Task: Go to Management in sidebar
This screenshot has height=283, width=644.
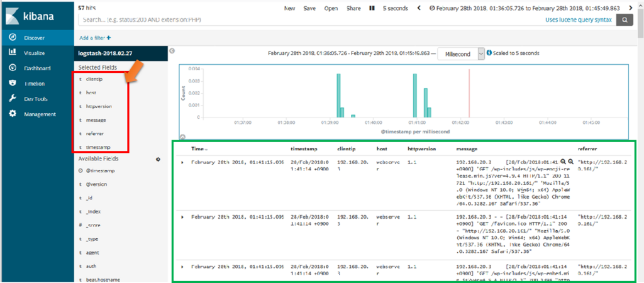Action: [40, 114]
